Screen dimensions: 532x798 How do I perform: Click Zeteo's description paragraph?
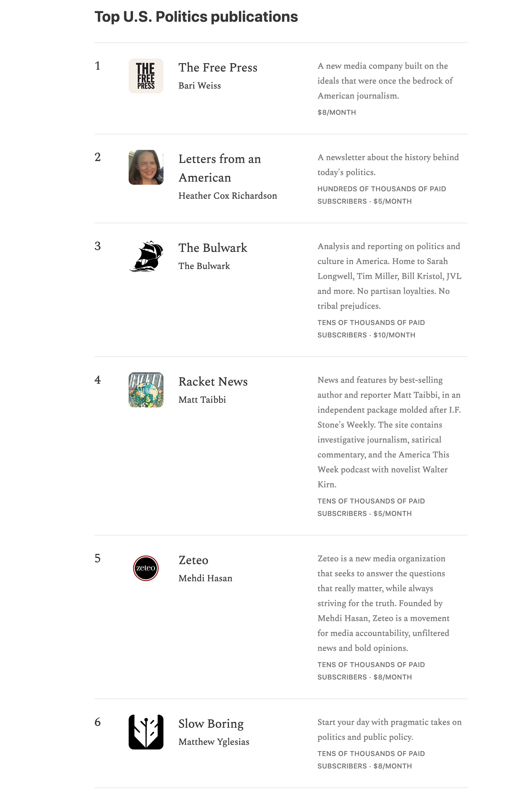point(383,603)
